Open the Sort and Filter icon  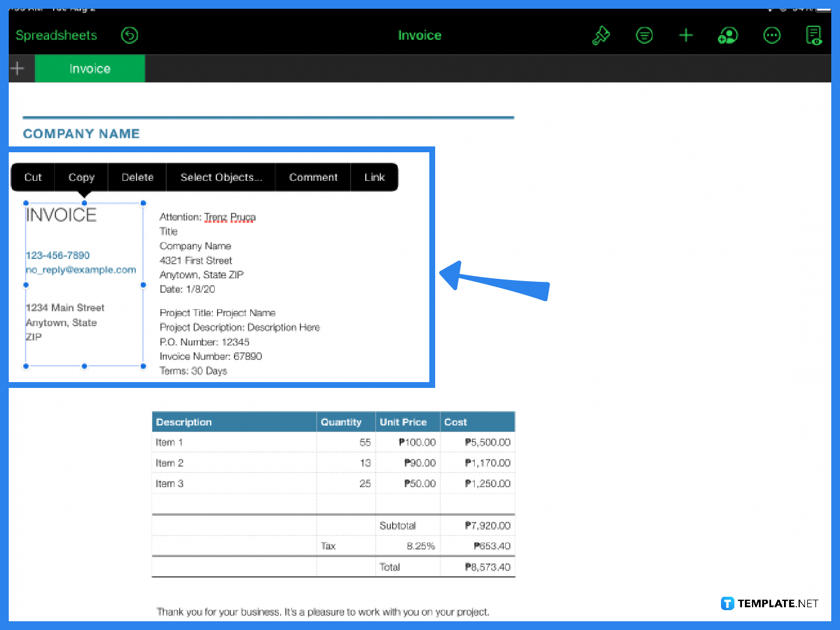pos(645,35)
